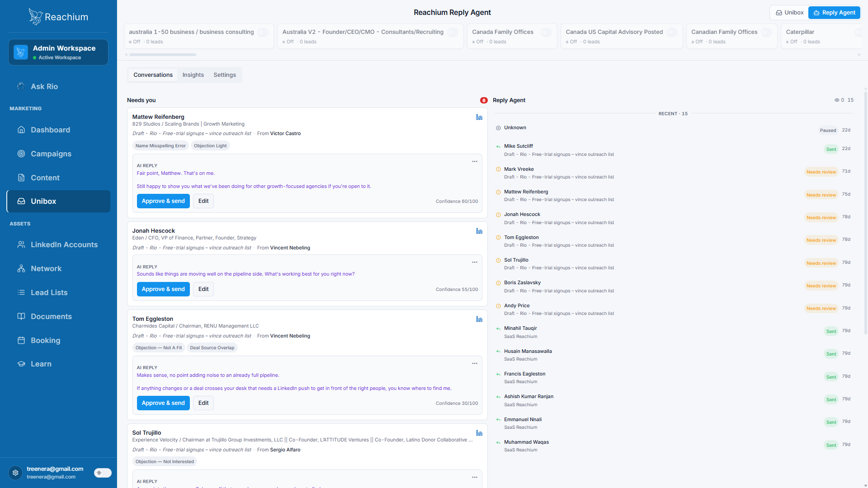Open more options for Tom Eggleston's AI reply
The height and width of the screenshot is (488, 868).
point(475,363)
